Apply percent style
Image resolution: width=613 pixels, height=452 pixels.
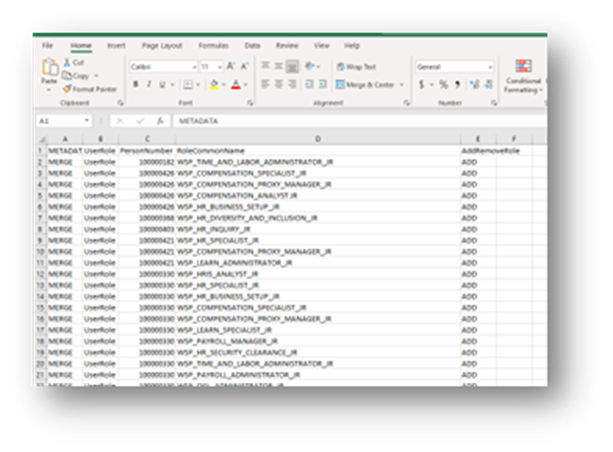pos(443,84)
